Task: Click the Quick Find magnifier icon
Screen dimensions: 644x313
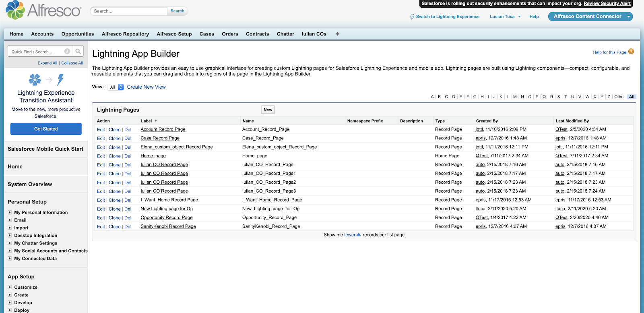Action: pyautogui.click(x=78, y=51)
